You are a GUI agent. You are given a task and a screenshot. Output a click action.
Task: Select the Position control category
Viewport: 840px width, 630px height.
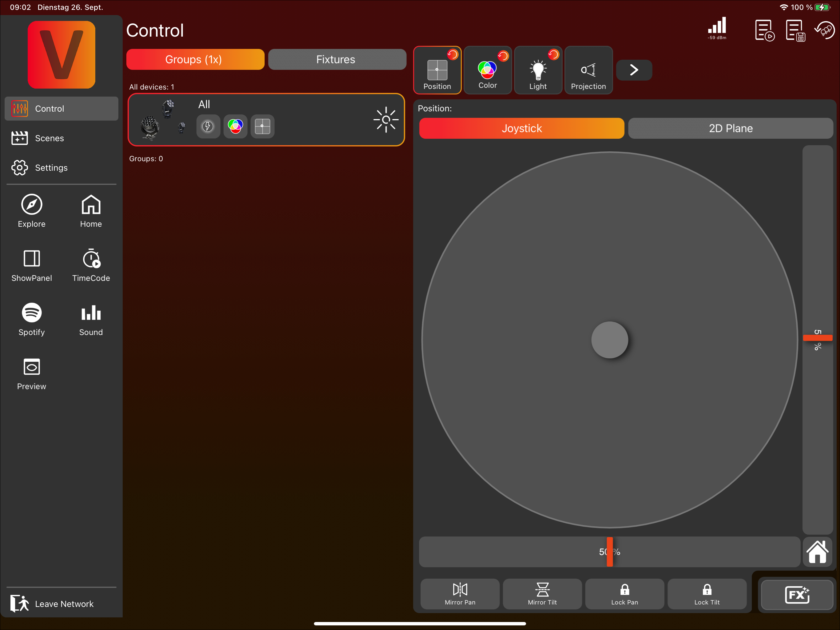(x=437, y=70)
